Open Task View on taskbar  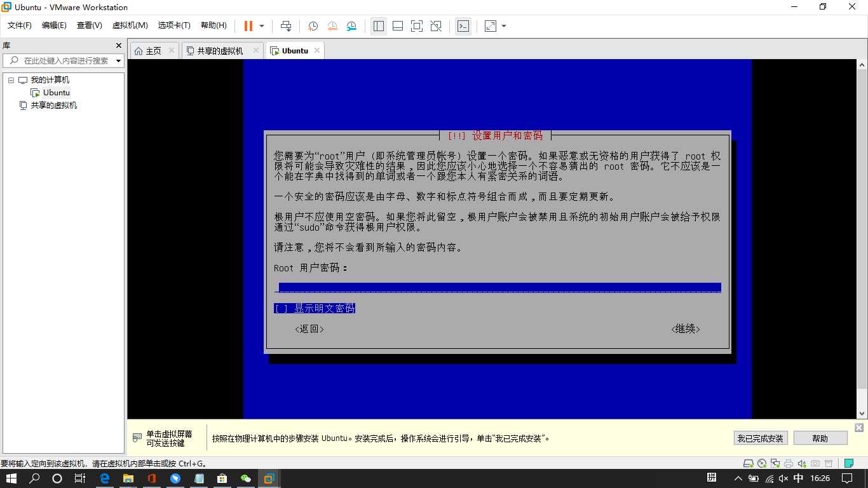coord(79,478)
